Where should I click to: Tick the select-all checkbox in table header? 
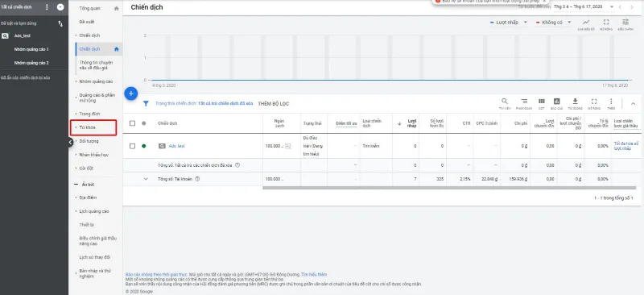click(132, 123)
